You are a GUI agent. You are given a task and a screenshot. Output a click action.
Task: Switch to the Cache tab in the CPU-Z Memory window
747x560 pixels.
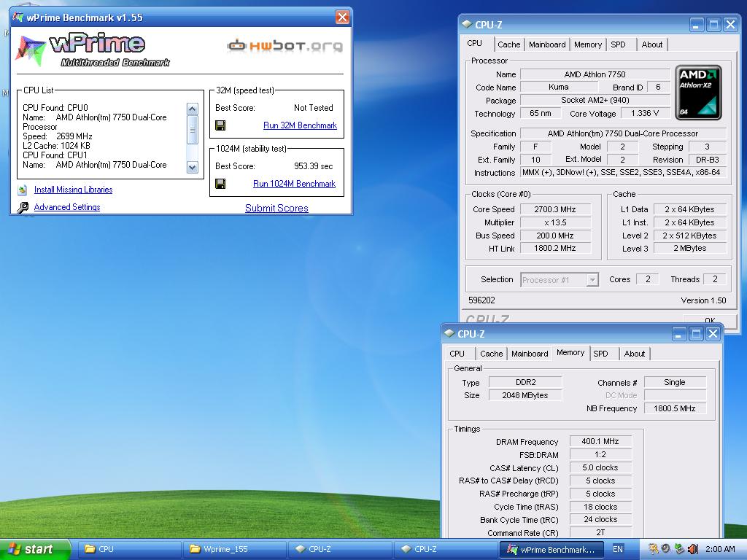pos(491,354)
